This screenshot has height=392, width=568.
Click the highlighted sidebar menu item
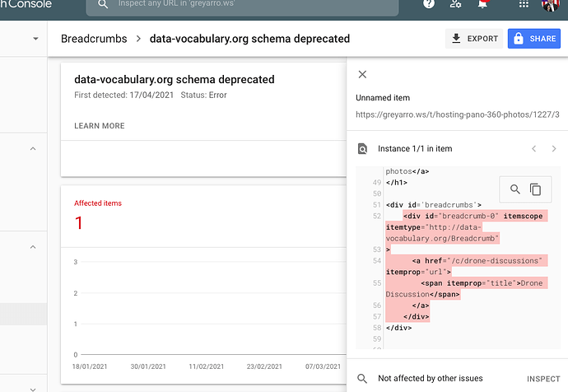point(24,314)
